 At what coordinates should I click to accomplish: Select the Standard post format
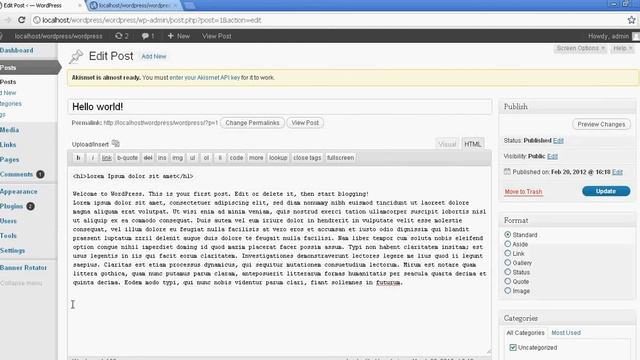pyautogui.click(x=507, y=235)
